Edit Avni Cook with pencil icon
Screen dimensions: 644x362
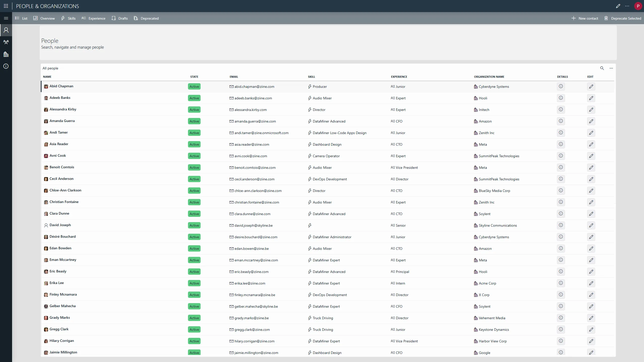pyautogui.click(x=591, y=156)
